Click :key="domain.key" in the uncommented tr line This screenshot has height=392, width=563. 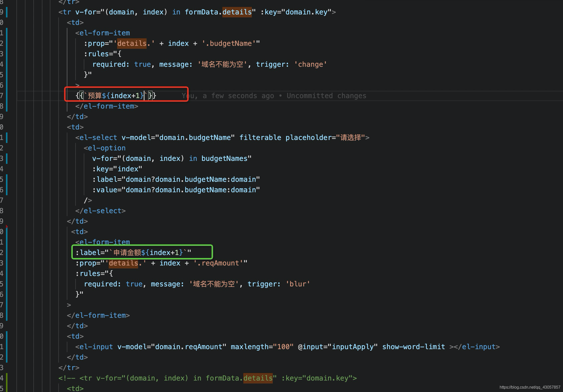pos(296,12)
